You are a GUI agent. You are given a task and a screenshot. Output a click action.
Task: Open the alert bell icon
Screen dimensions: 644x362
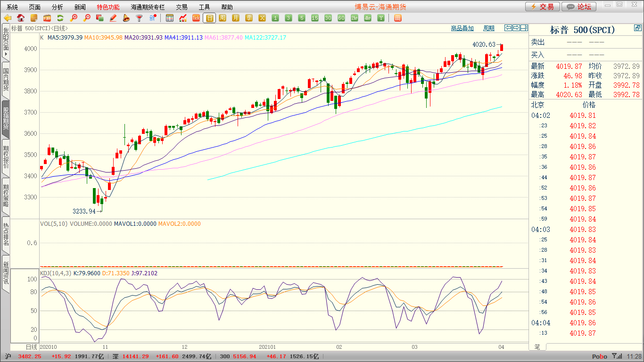coord(126,18)
